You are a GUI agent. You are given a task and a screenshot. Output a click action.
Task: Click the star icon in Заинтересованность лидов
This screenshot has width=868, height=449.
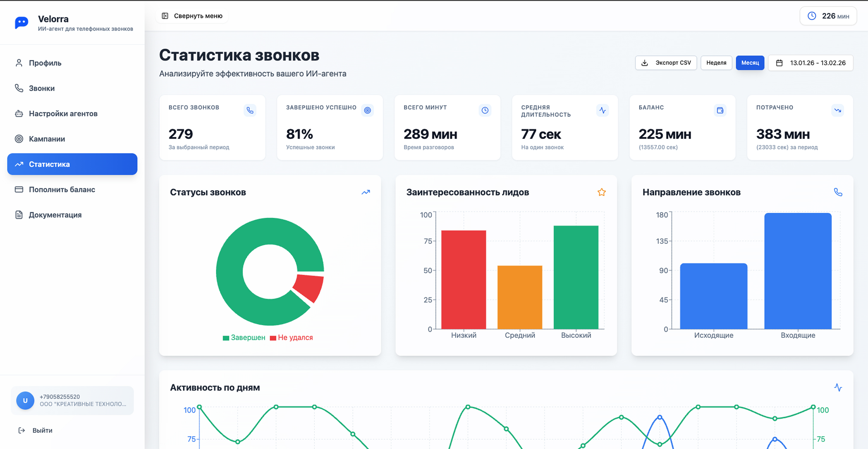(601, 192)
